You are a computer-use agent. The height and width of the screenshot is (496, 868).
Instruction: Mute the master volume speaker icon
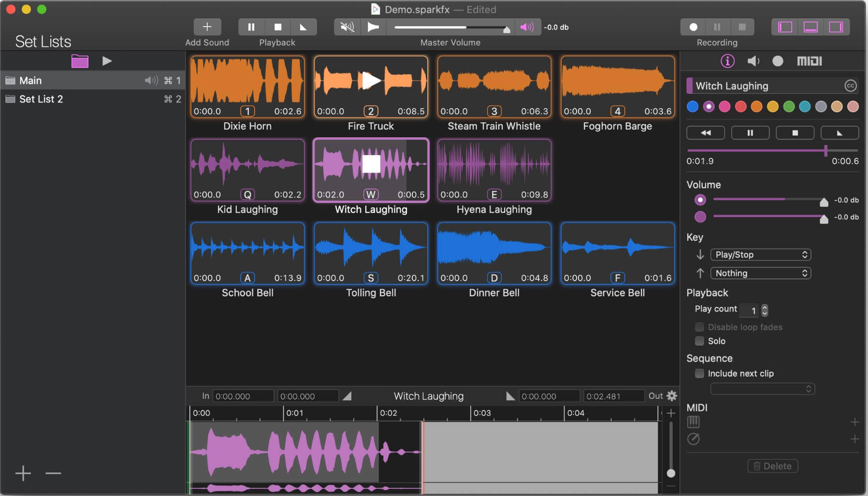coord(347,27)
